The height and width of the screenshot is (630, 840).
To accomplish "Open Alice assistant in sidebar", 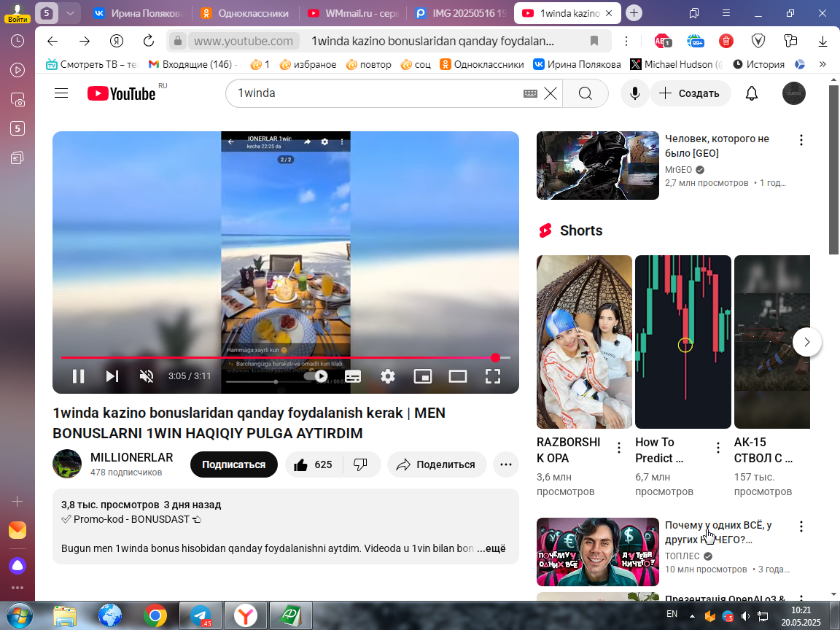I will [17, 566].
